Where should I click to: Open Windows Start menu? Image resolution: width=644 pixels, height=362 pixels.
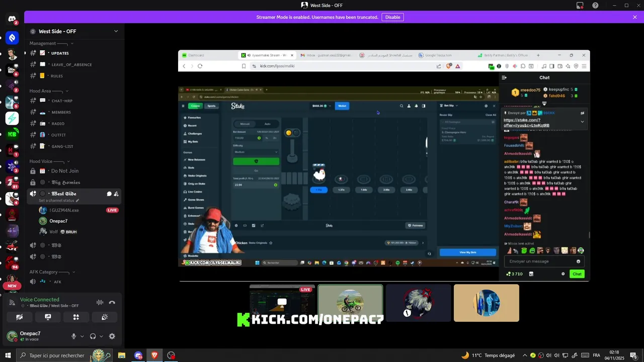click(x=8, y=355)
